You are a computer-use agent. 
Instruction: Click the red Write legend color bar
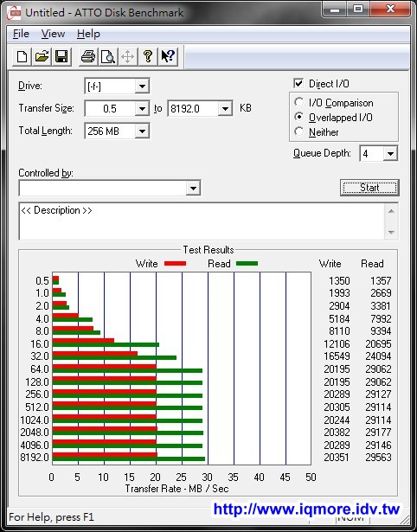pos(175,264)
